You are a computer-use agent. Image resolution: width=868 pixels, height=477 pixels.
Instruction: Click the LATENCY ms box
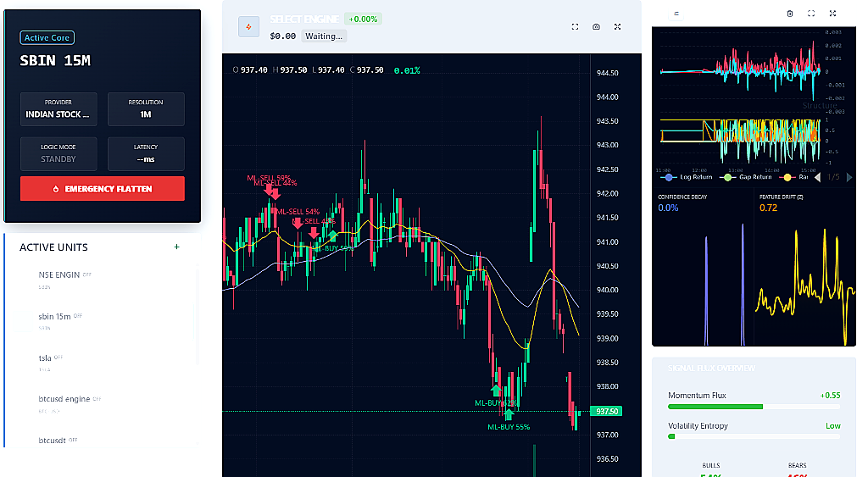(146, 154)
